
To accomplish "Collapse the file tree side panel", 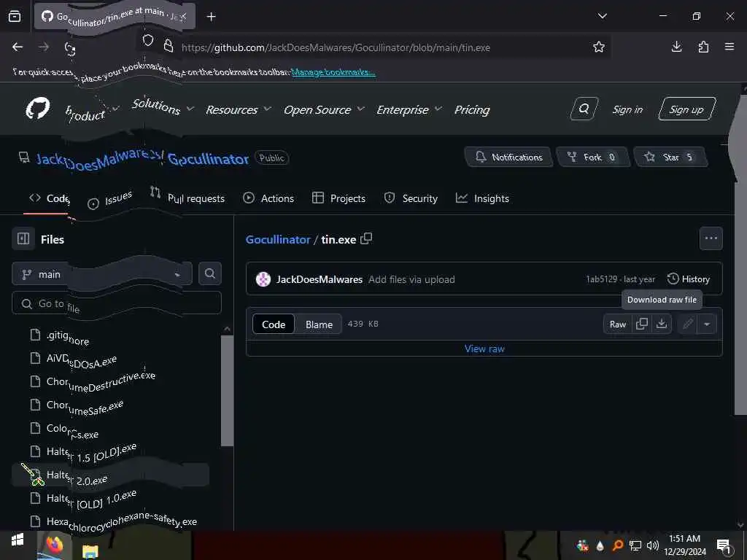I will 23,238.
